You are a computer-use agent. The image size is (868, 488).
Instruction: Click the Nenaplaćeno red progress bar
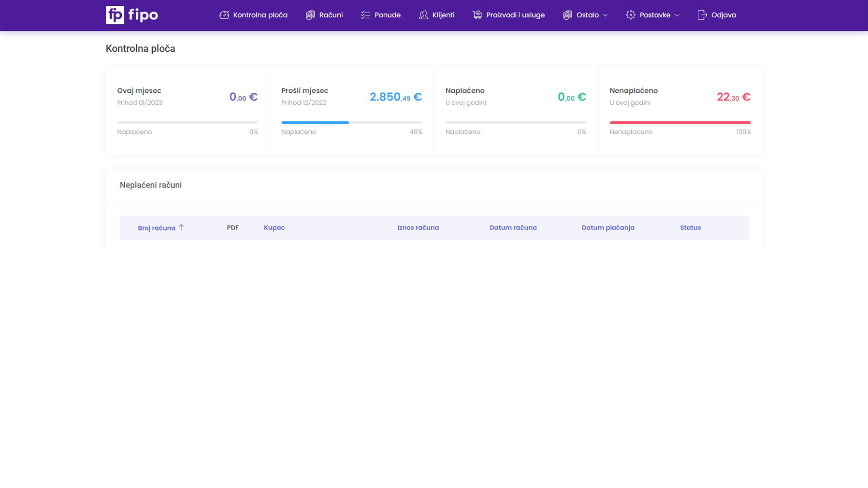point(680,123)
